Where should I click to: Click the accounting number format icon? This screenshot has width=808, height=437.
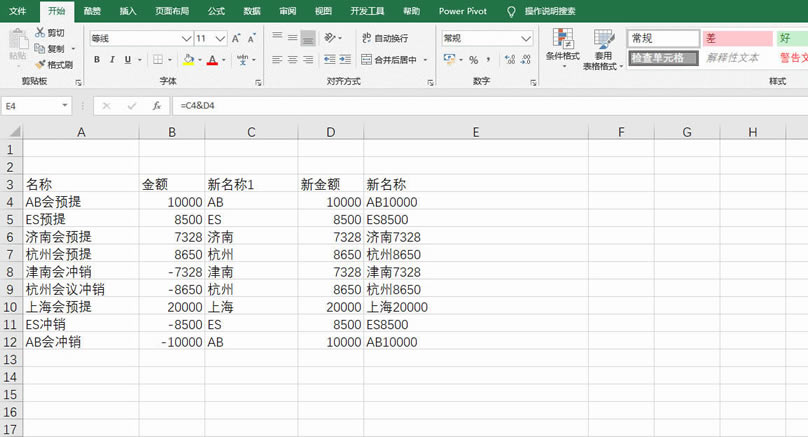pyautogui.click(x=449, y=59)
